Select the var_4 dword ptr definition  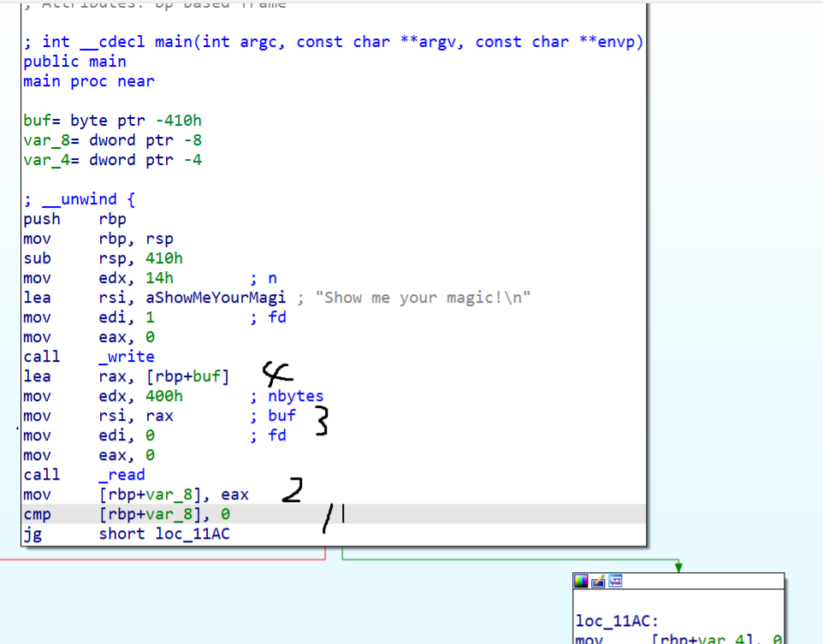click(112, 160)
